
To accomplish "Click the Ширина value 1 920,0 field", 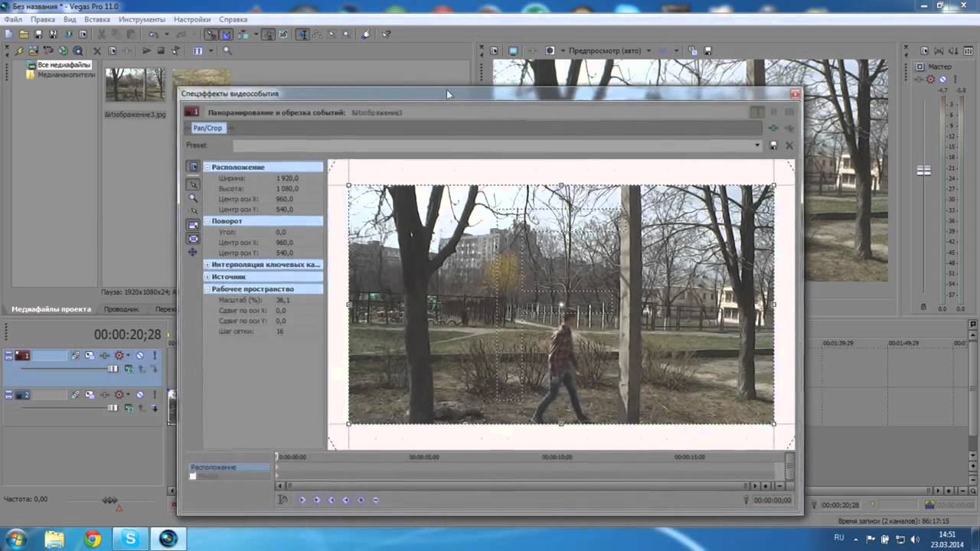I will click(x=288, y=178).
